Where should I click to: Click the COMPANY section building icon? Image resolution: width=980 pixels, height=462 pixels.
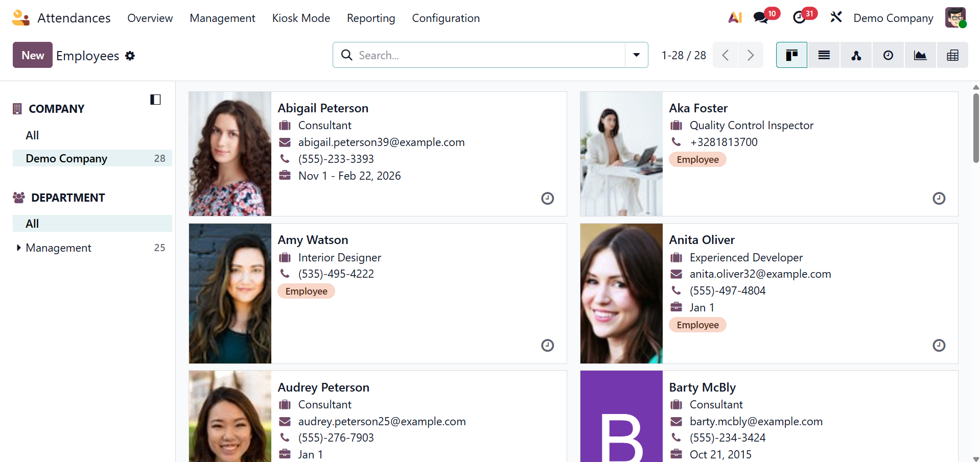click(17, 109)
